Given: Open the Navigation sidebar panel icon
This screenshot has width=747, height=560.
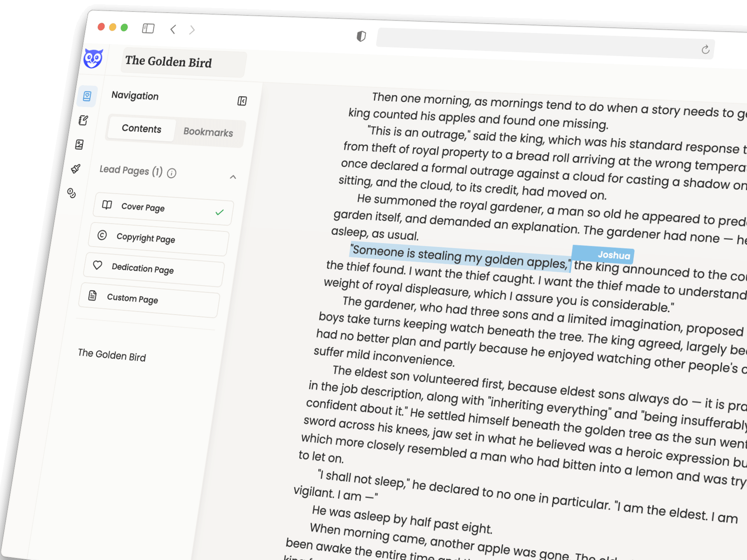Looking at the screenshot, I should pos(87,96).
